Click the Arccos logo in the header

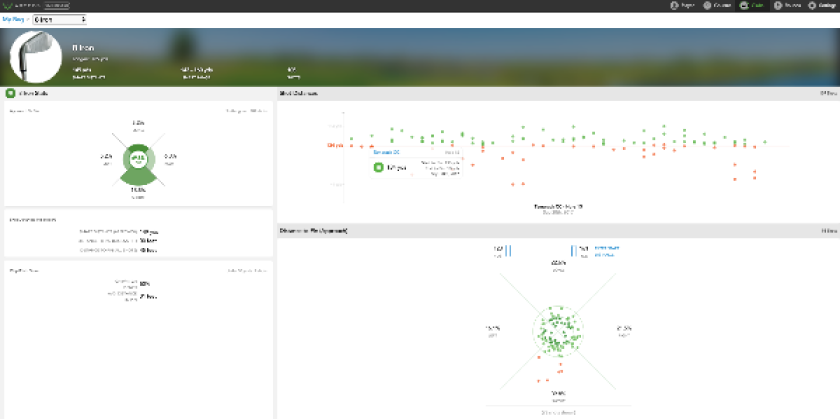click(22, 5)
